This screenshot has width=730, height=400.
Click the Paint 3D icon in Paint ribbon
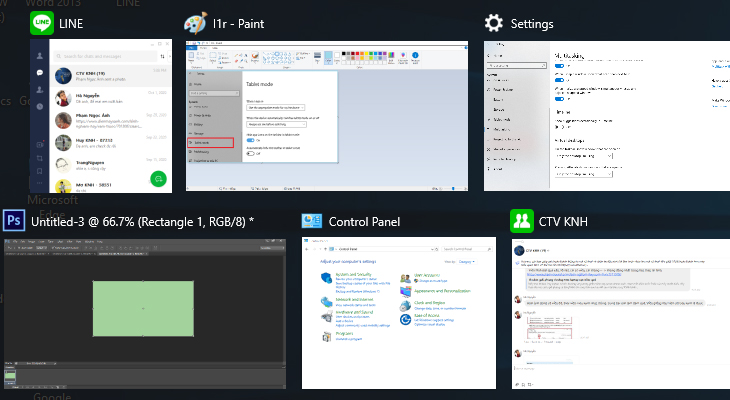[x=403, y=57]
